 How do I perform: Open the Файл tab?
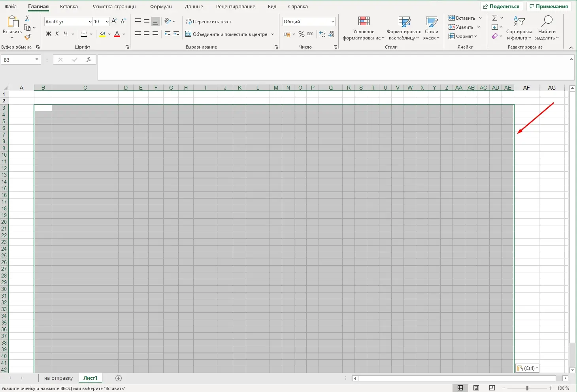pos(11,7)
